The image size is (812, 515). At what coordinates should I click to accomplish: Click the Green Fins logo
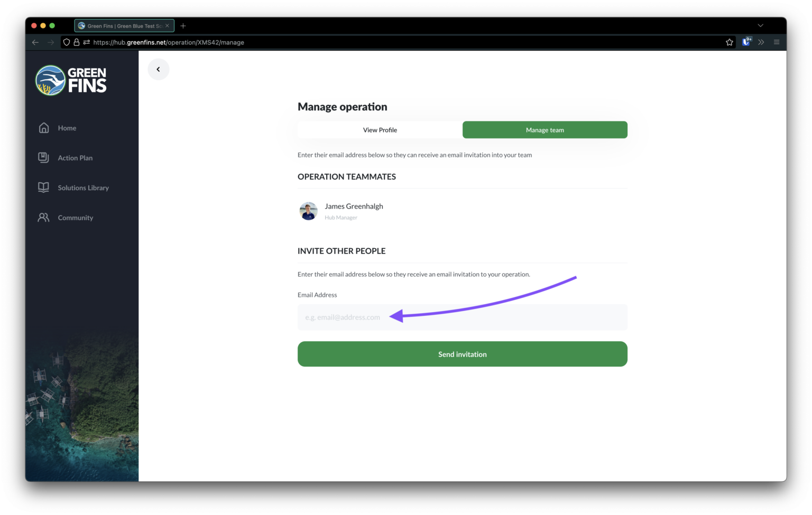coord(70,80)
